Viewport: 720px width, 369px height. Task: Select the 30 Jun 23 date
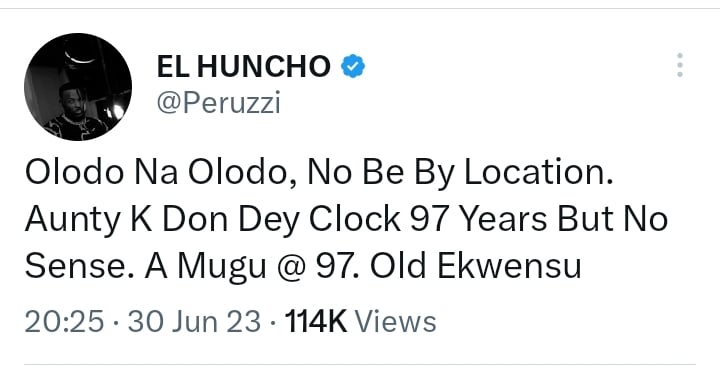click(x=194, y=321)
